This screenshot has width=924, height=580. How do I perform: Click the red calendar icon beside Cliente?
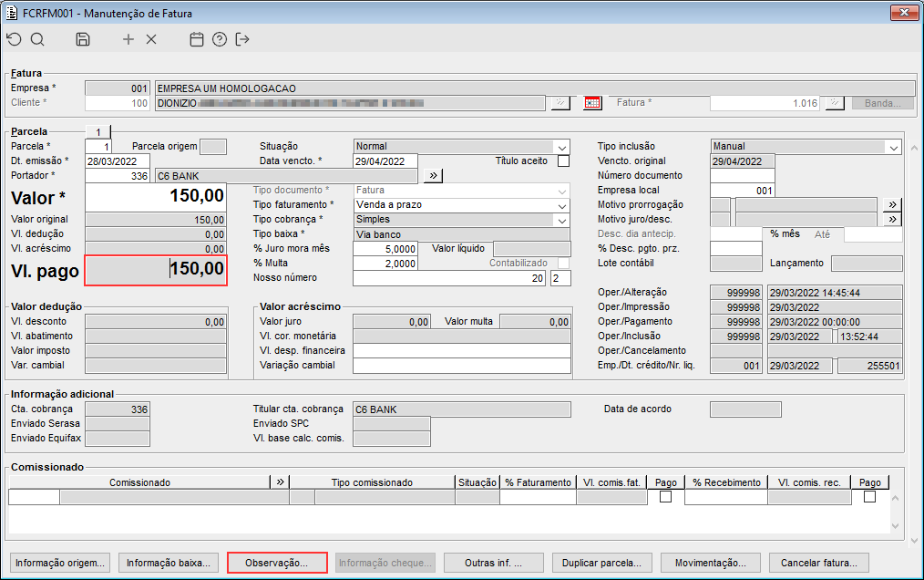click(x=592, y=103)
